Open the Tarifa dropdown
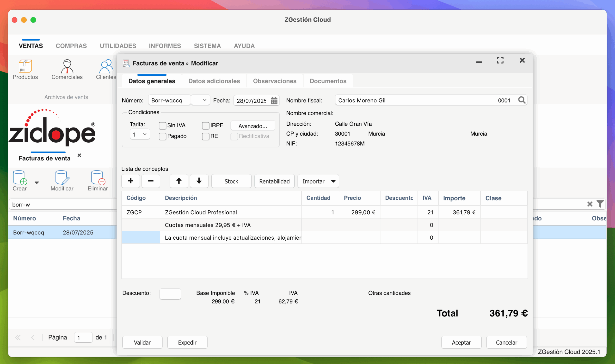 tap(140, 134)
